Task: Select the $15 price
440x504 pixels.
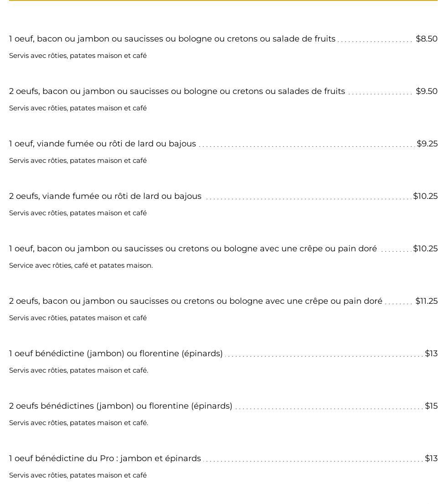Action: coord(431,406)
